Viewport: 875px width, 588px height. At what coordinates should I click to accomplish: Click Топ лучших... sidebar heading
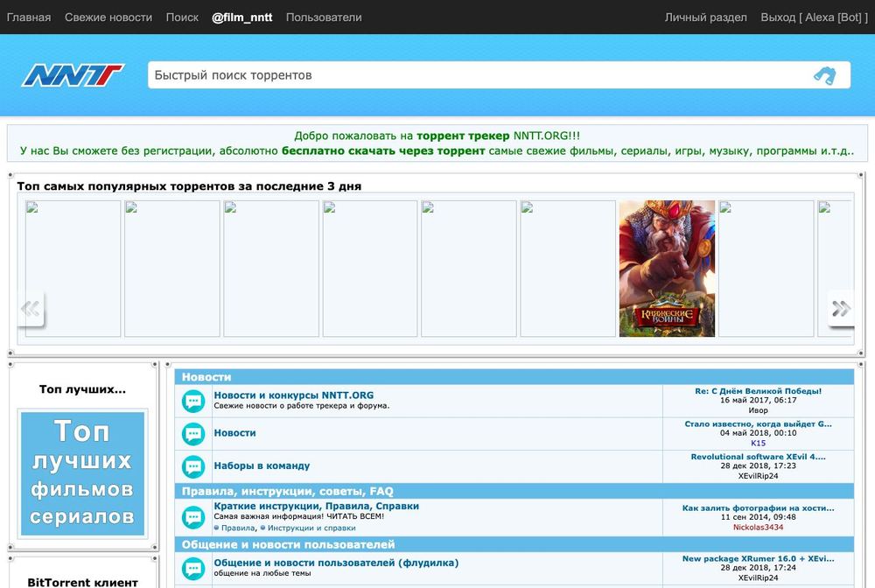point(82,389)
